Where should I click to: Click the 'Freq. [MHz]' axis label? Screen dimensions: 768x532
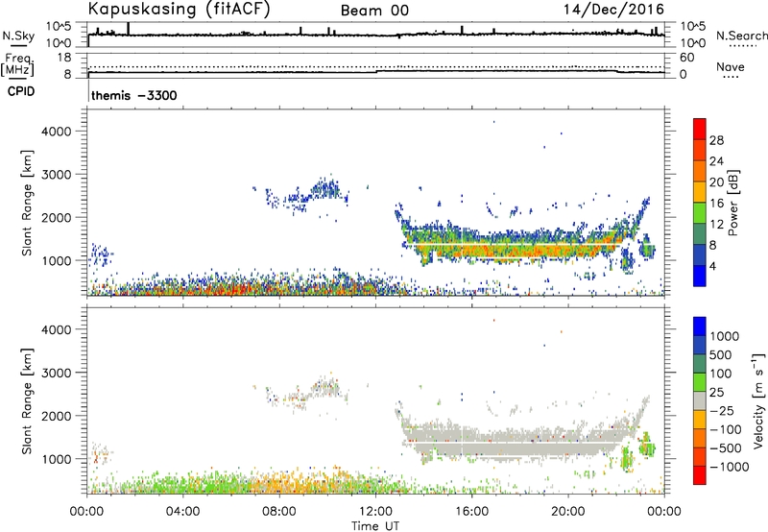point(18,65)
